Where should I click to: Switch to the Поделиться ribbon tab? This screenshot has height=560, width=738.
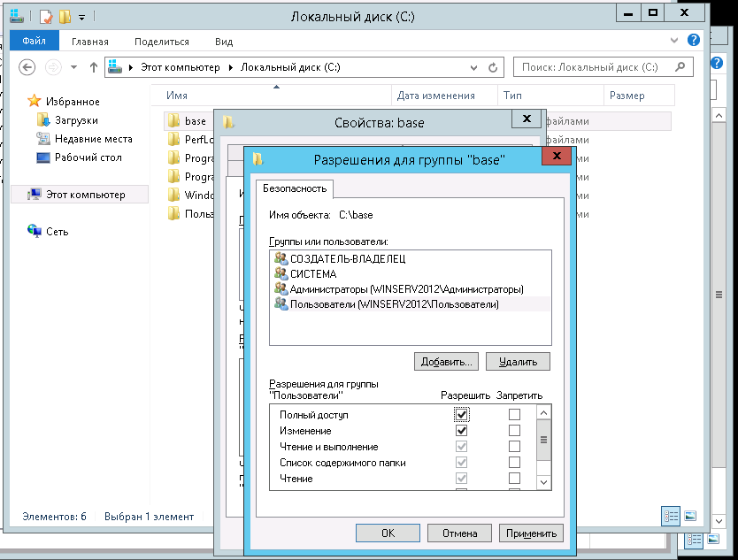click(x=161, y=42)
